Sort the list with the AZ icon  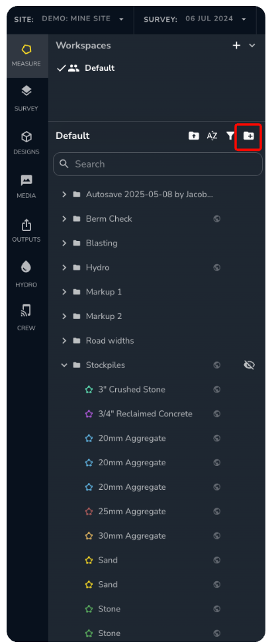tap(212, 136)
